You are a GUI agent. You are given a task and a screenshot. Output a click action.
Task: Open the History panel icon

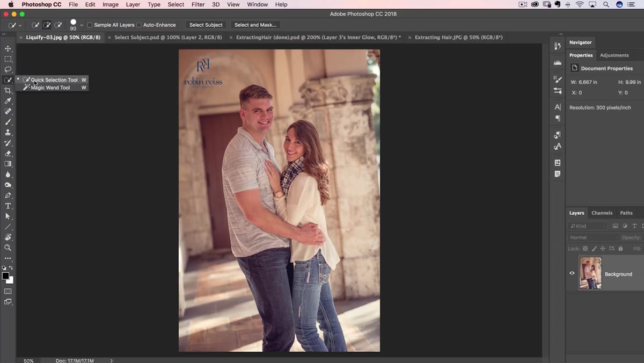click(x=558, y=46)
